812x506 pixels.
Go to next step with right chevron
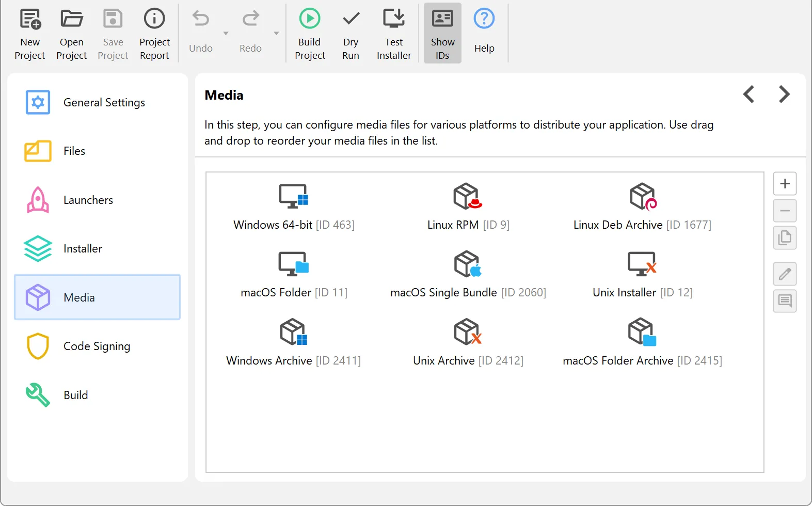tap(784, 94)
